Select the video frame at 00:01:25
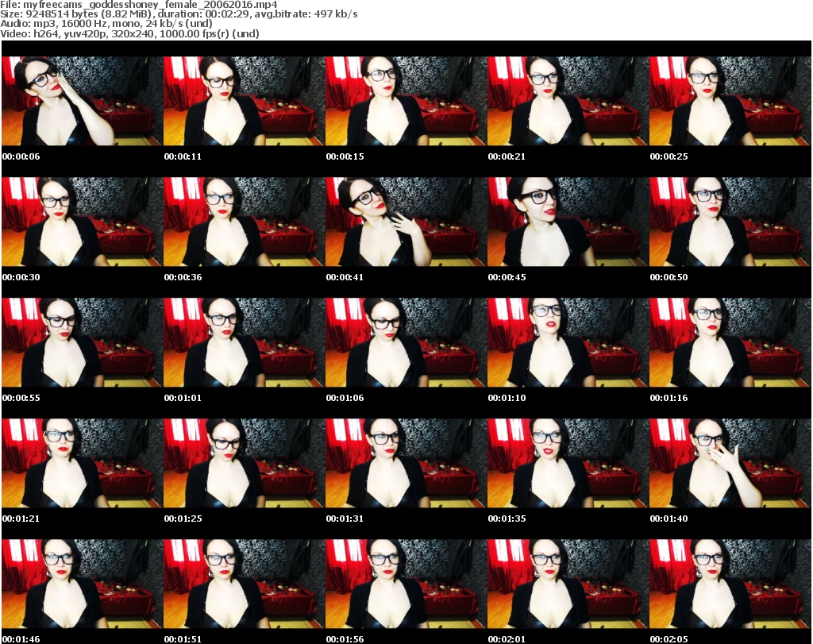The image size is (813, 644). (x=244, y=463)
